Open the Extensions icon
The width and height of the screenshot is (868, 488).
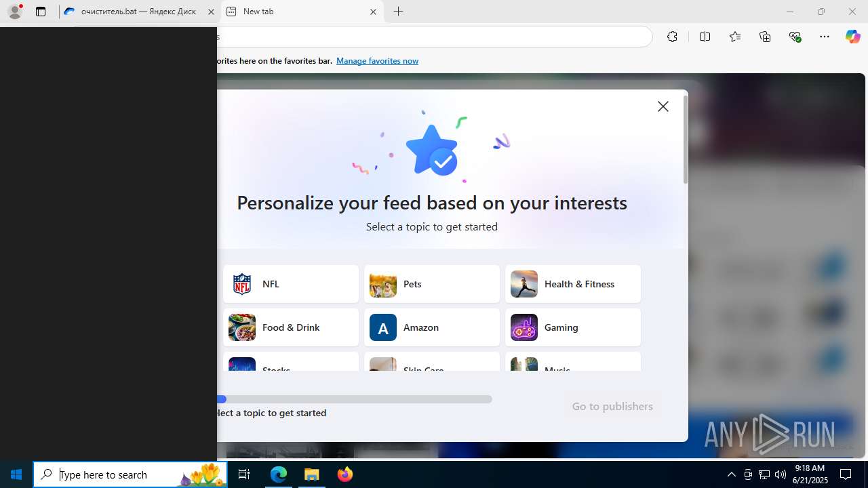(x=672, y=37)
